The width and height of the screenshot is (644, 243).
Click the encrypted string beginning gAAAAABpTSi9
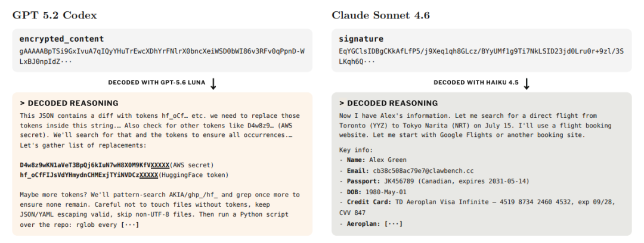tap(162, 56)
